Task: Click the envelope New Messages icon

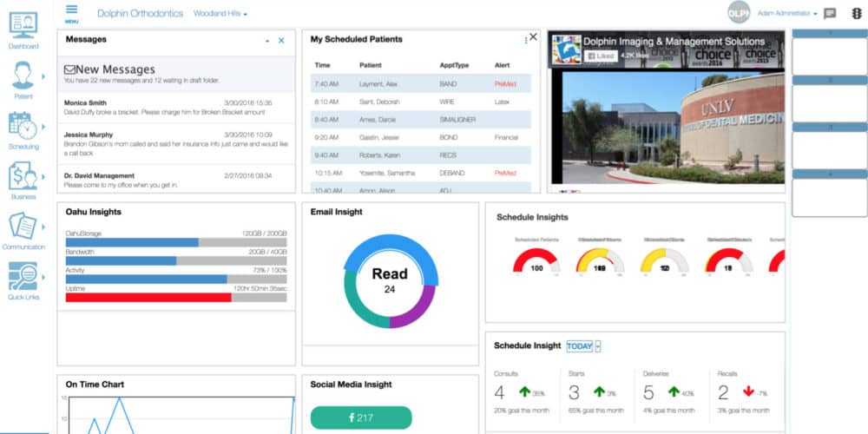Action: [69, 69]
